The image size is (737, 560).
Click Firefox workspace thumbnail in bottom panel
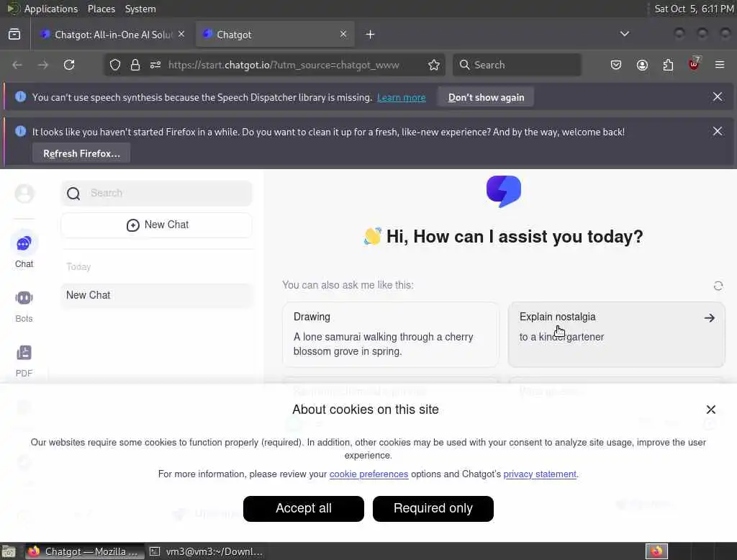point(656,551)
